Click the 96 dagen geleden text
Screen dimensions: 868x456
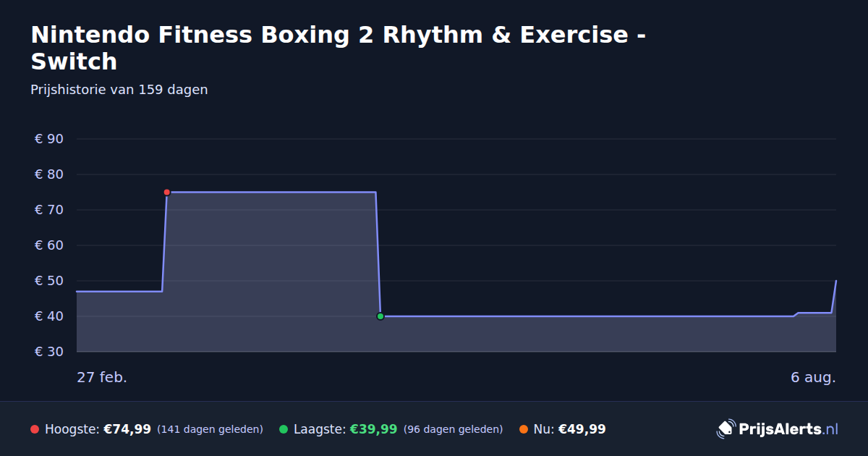[453, 429]
